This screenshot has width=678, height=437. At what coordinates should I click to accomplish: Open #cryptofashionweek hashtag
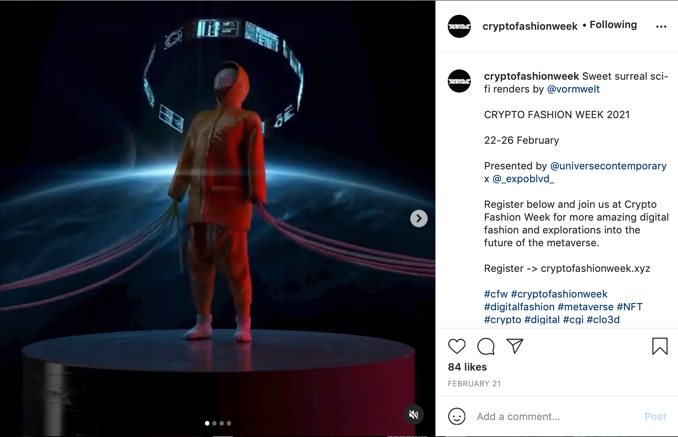pos(559,294)
